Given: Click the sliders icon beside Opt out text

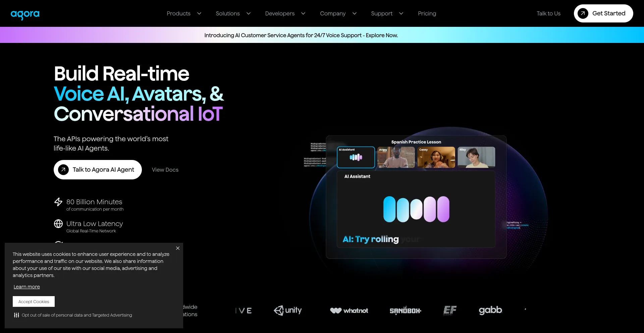Looking at the screenshot, I should tap(16, 315).
